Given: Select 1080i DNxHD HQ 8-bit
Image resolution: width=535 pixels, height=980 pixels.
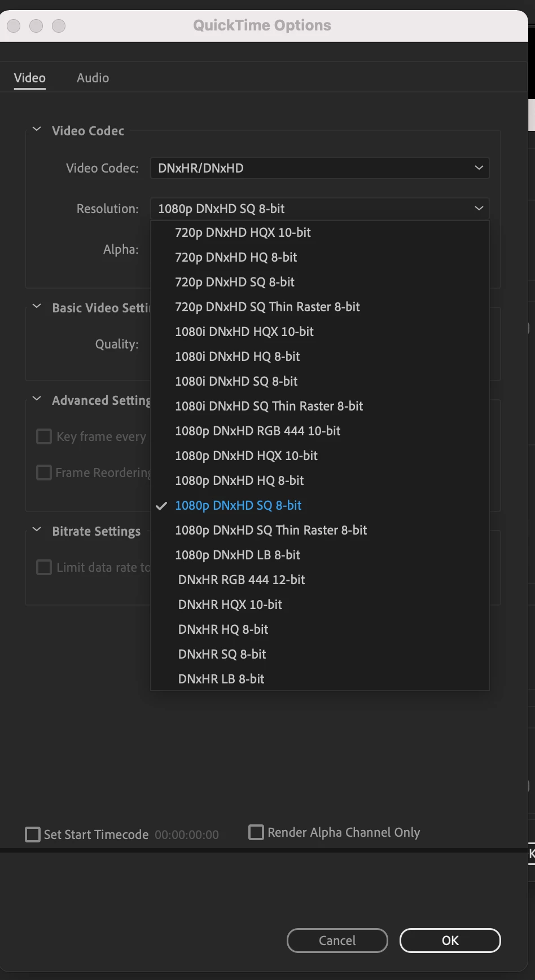Looking at the screenshot, I should pos(319,356).
